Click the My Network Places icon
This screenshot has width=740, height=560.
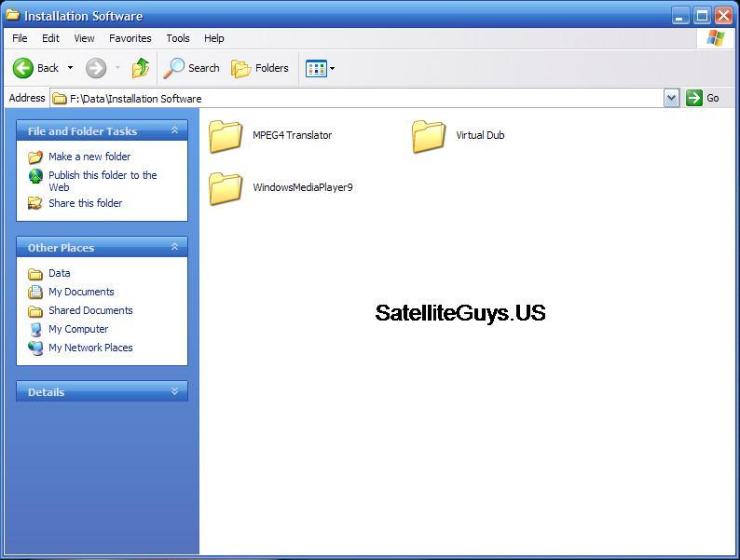click(35, 348)
